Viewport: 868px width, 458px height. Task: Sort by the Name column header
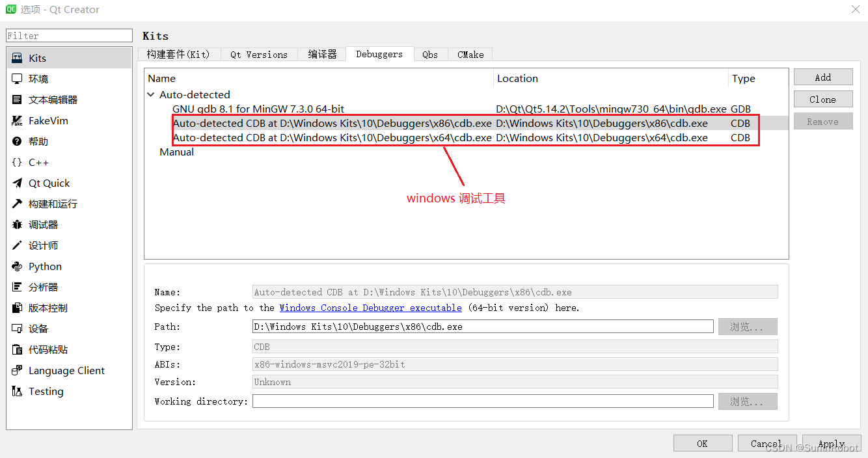pyautogui.click(x=319, y=78)
